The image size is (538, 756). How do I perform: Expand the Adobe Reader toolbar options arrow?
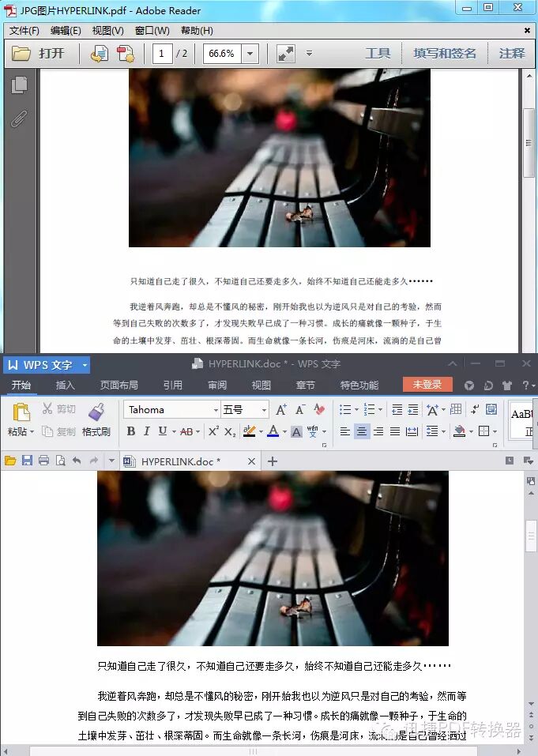309,53
